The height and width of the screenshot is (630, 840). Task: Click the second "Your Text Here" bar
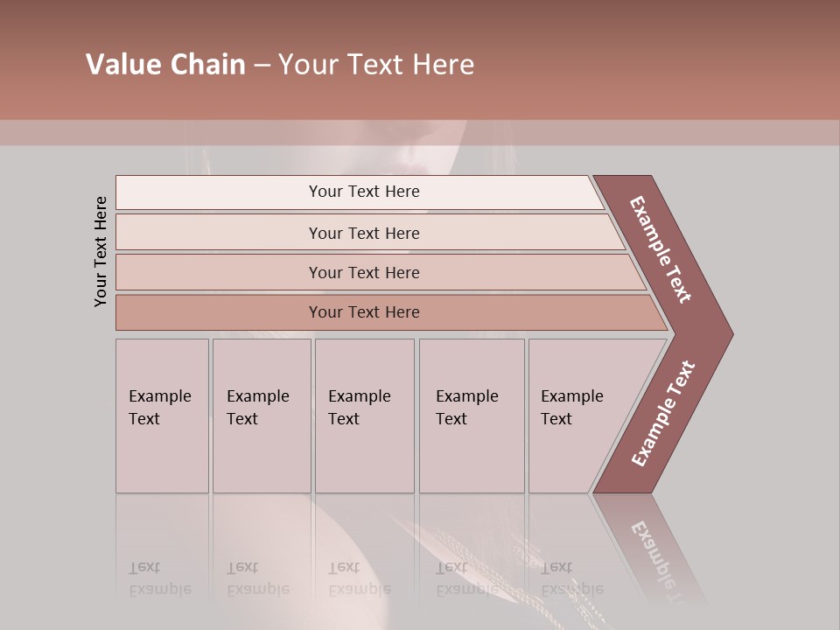(364, 233)
